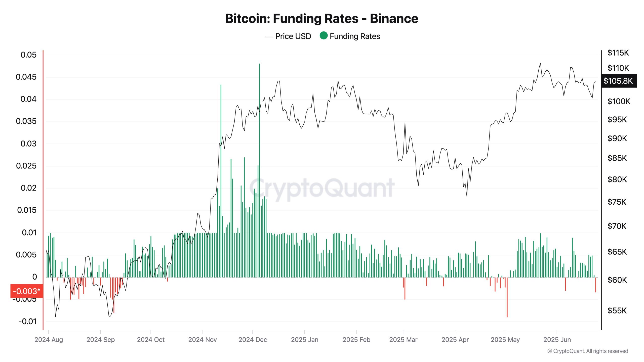Click the green Funding Rates legend circle
Image resolution: width=644 pixels, height=362 pixels.
pyautogui.click(x=324, y=36)
